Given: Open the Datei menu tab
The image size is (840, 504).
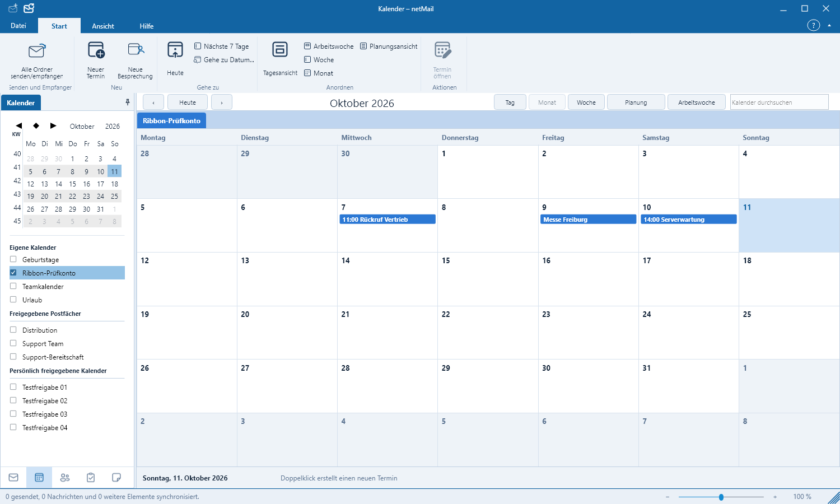Looking at the screenshot, I should coord(18,26).
